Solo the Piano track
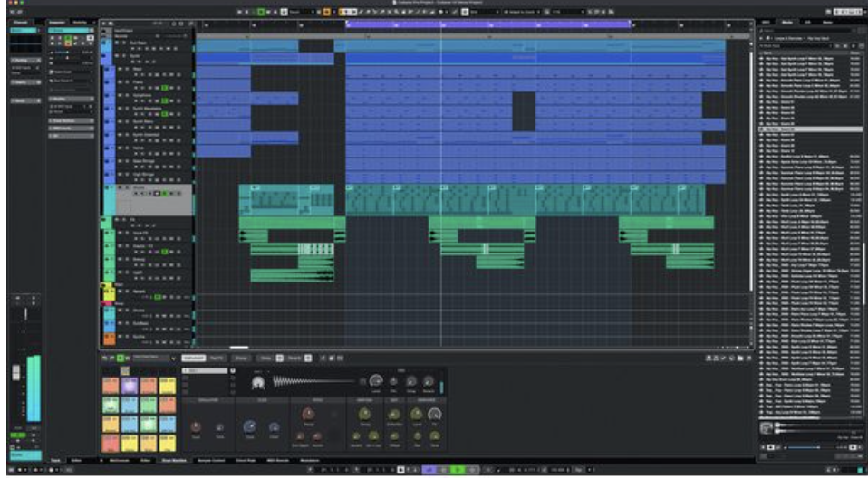 128,81
